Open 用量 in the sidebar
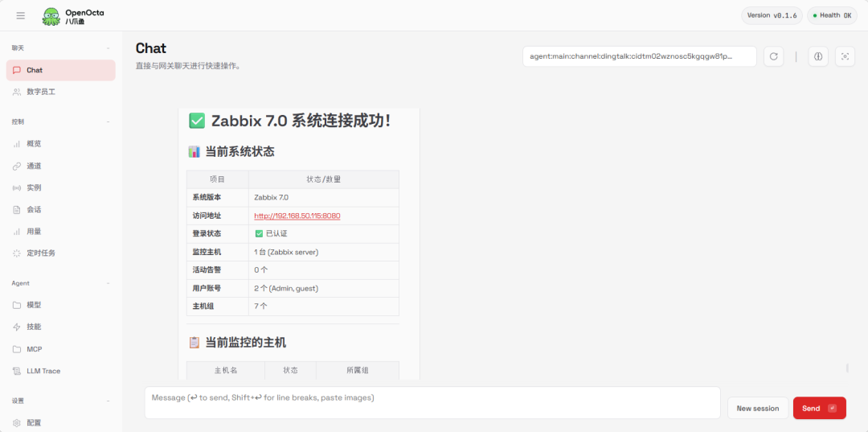Viewport: 868px width, 432px height. pyautogui.click(x=61, y=232)
